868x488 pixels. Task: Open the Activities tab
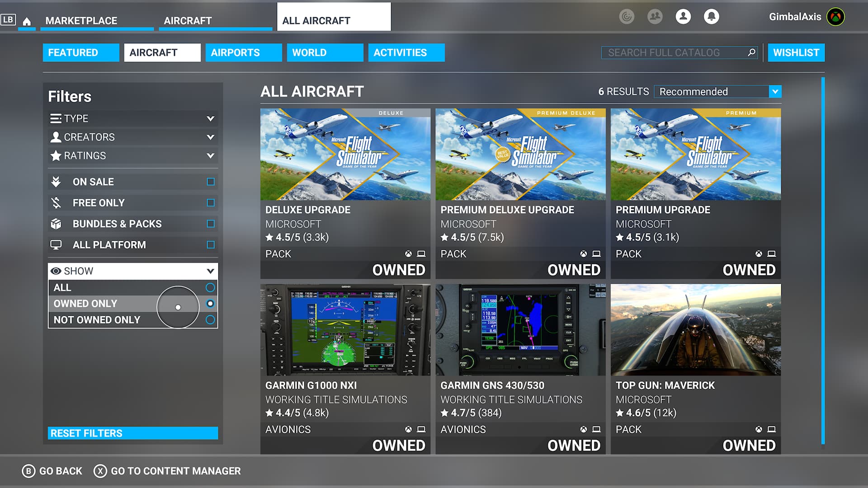(406, 52)
